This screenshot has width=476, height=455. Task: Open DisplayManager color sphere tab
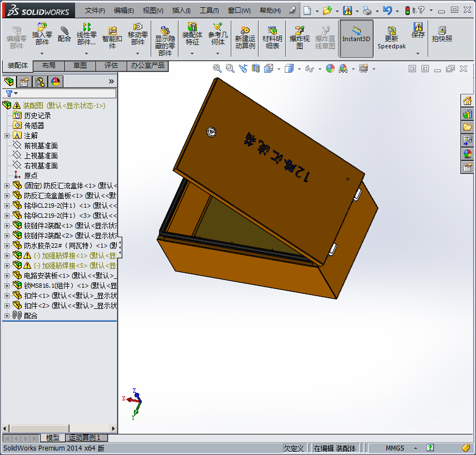click(55, 81)
